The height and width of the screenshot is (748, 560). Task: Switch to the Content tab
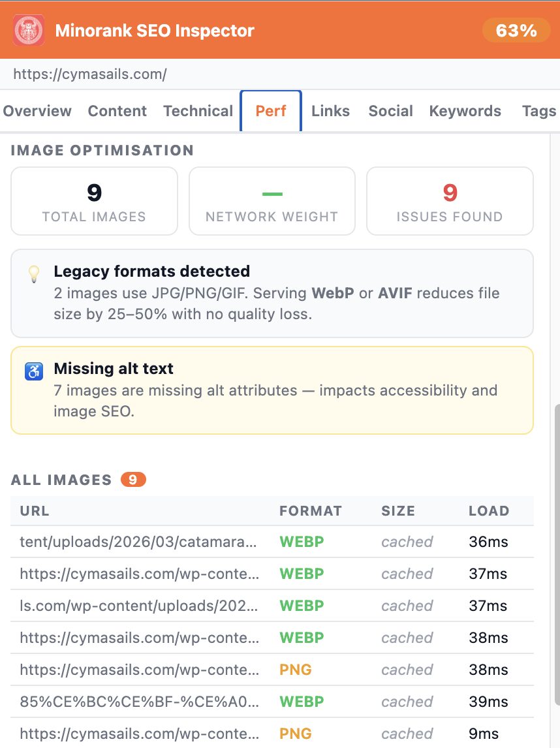coord(117,111)
